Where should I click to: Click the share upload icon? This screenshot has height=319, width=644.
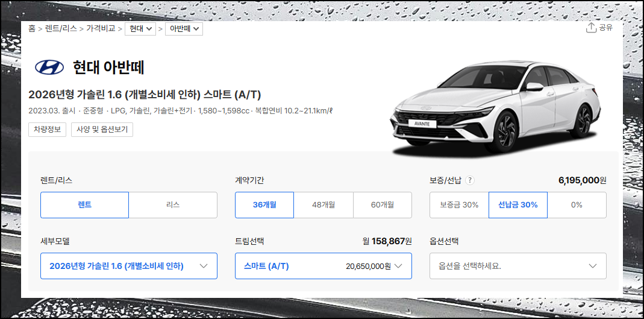[590, 28]
